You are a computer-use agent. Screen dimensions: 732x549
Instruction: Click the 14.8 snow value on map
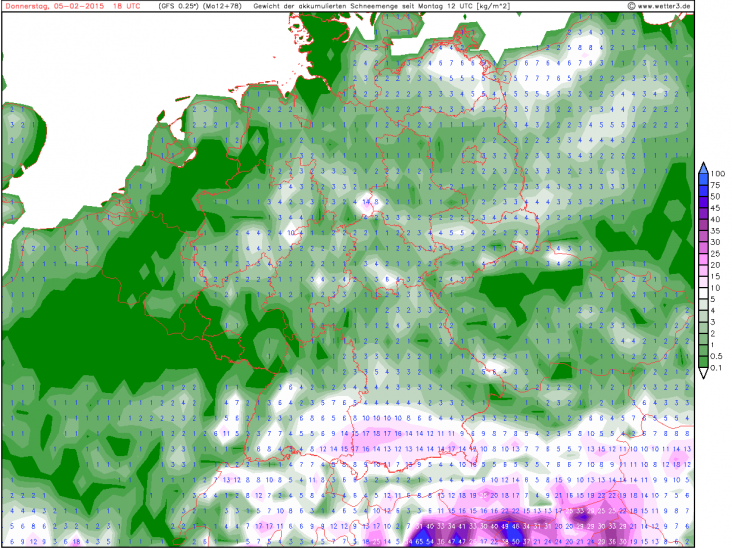(x=371, y=201)
